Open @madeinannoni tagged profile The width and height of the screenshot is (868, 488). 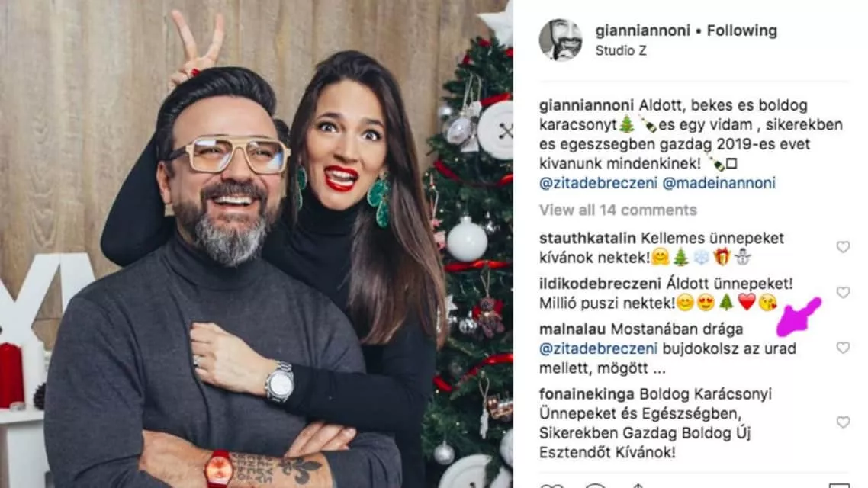pyautogui.click(x=719, y=183)
